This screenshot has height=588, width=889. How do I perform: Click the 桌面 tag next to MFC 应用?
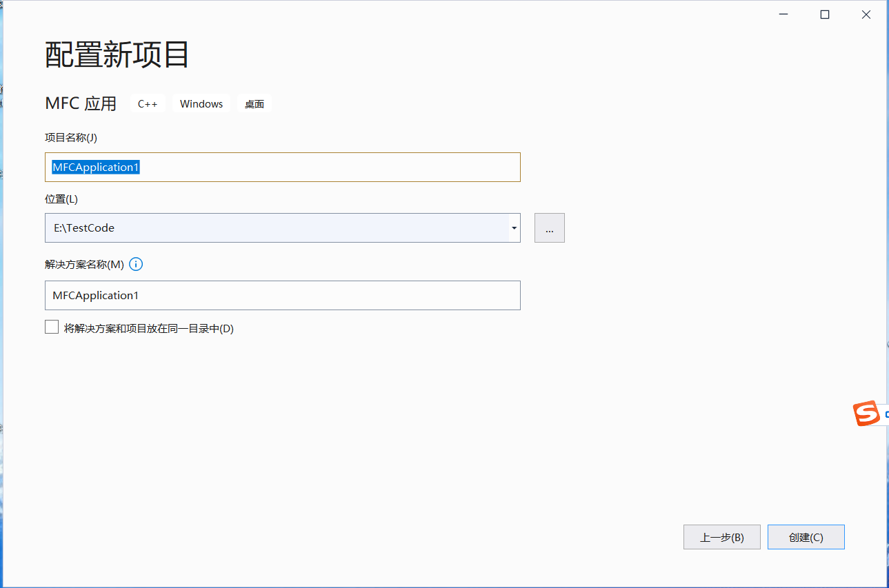pyautogui.click(x=254, y=103)
